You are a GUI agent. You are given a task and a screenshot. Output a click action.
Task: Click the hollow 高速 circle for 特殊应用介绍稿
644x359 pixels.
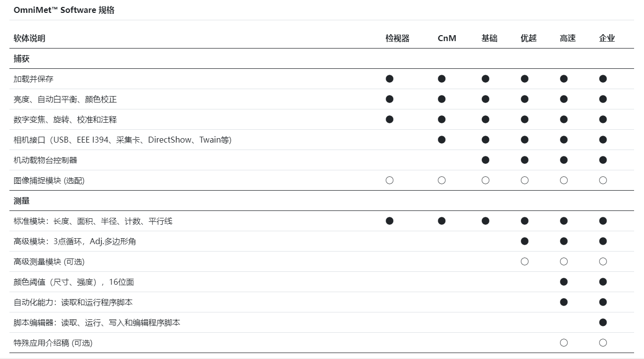pos(564,343)
